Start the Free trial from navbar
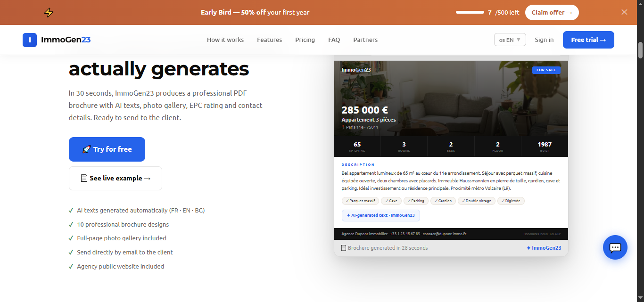Screen dimensions: 644x302 pos(588,40)
